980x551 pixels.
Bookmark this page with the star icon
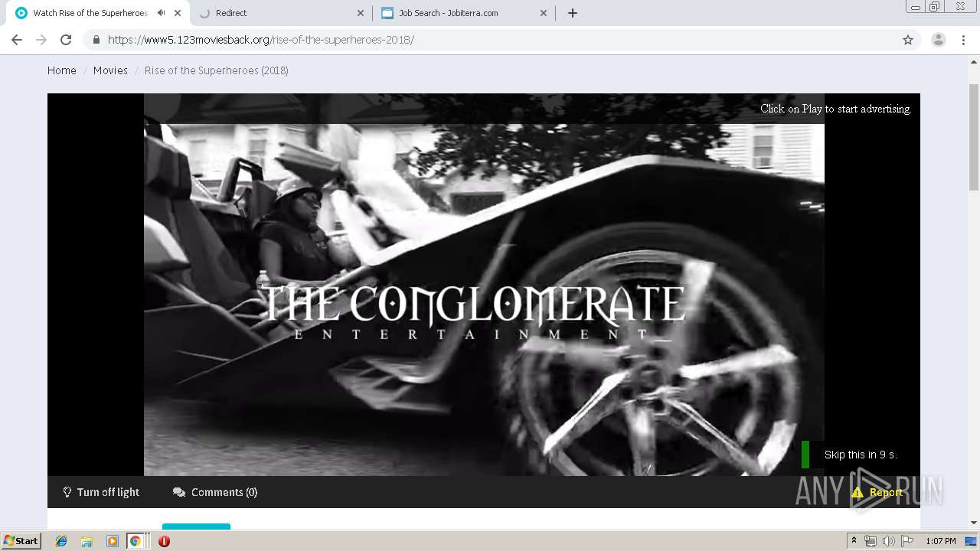(908, 40)
